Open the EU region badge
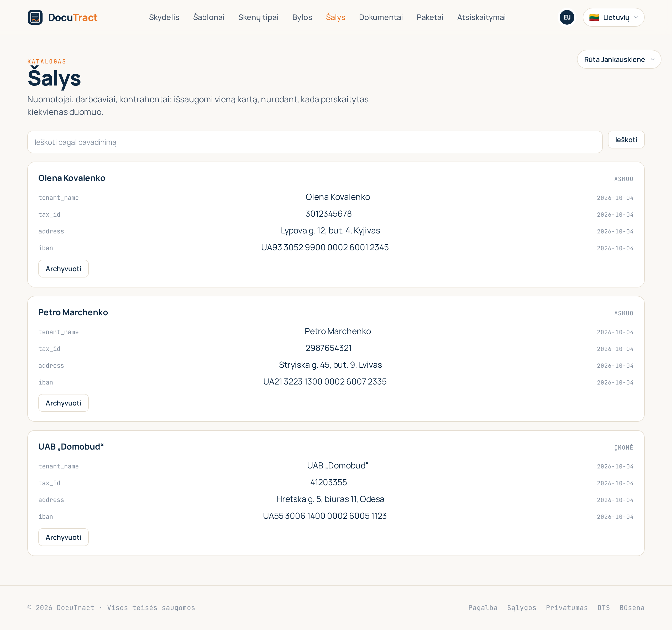Viewport: 672px width, 630px height. 567,17
